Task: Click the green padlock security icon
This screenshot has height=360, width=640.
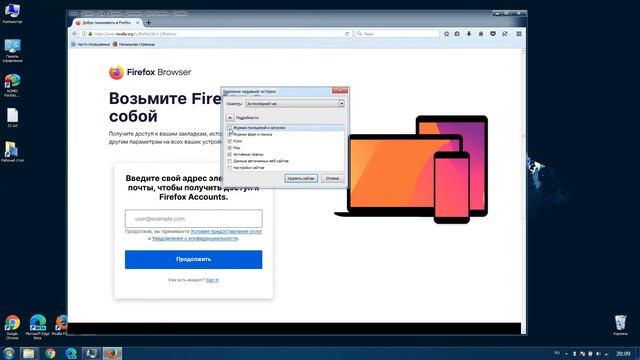Action: click(90, 34)
